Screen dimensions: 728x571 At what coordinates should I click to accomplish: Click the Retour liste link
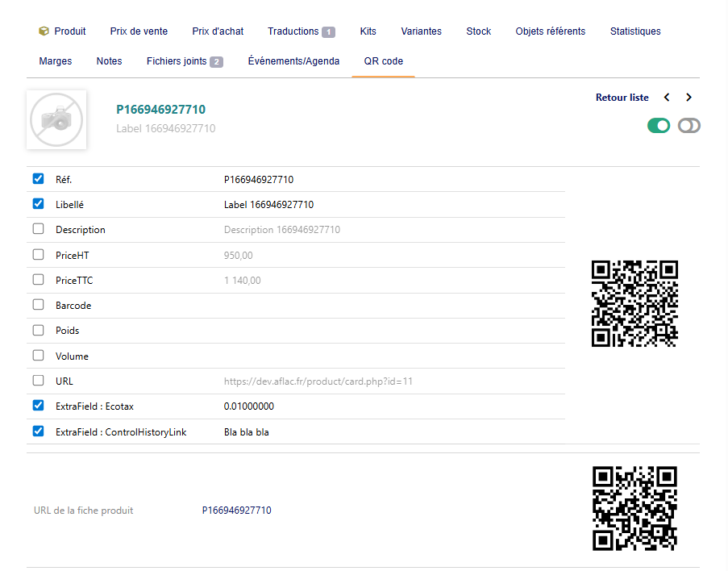(622, 98)
